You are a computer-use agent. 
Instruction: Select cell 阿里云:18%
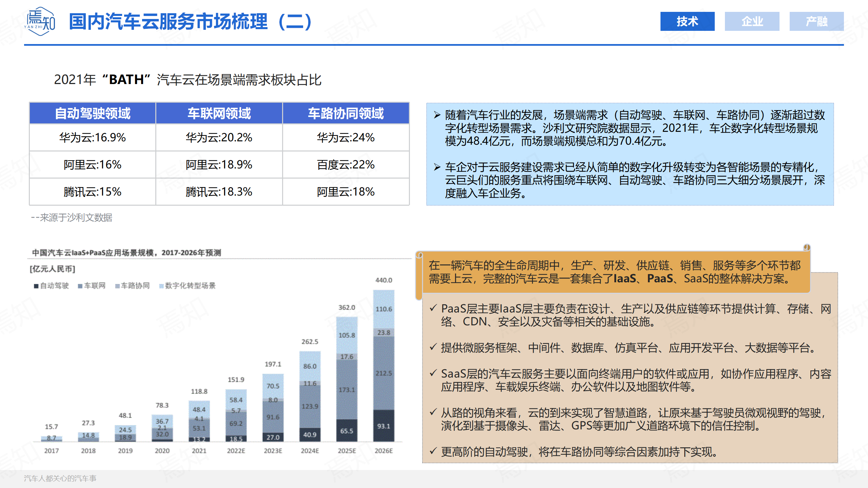click(x=346, y=192)
